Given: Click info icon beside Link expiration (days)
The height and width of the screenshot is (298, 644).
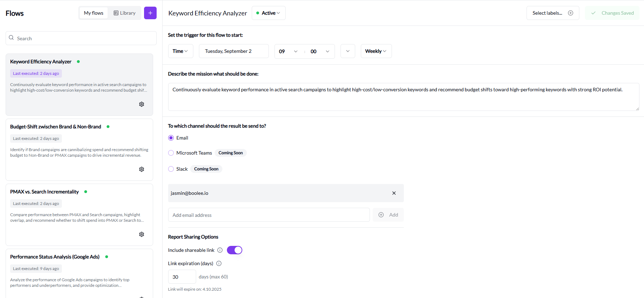Looking at the screenshot, I should click(x=219, y=263).
